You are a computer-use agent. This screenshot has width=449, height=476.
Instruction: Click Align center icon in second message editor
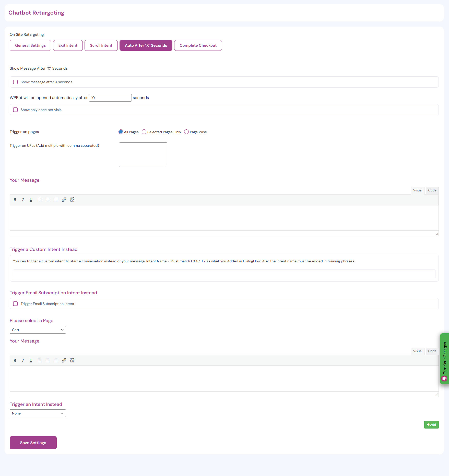(x=48, y=360)
